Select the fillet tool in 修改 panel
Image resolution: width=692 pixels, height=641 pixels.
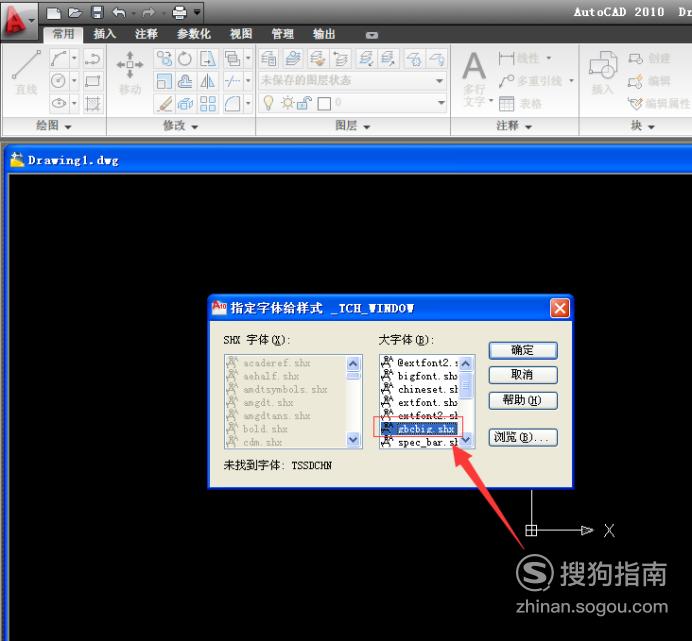(232, 104)
